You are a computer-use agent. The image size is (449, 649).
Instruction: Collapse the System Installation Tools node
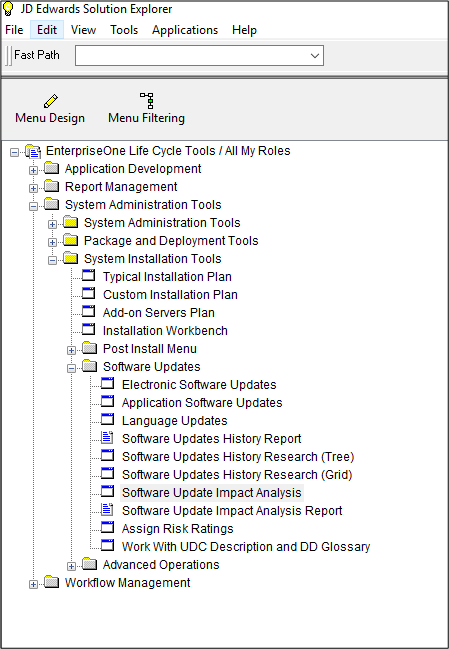click(x=53, y=260)
